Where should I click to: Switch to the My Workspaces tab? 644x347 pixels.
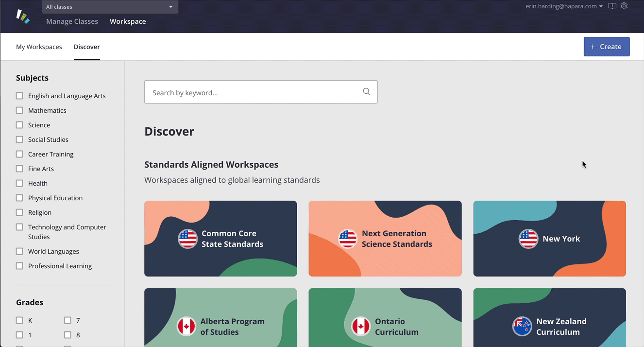[x=39, y=47]
